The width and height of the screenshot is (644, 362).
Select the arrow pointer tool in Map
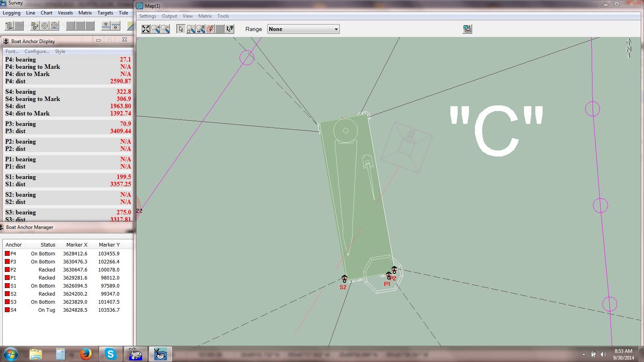tap(181, 29)
